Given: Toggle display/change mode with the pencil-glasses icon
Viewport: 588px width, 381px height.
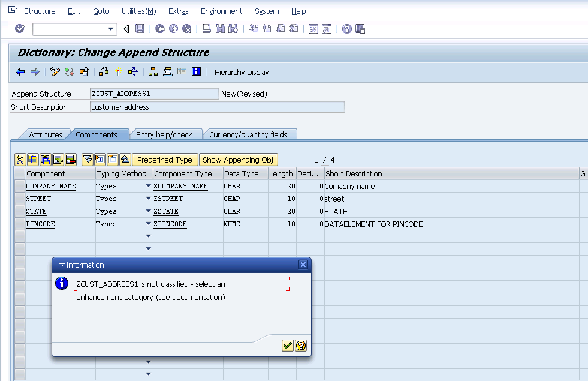Looking at the screenshot, I should point(55,72).
